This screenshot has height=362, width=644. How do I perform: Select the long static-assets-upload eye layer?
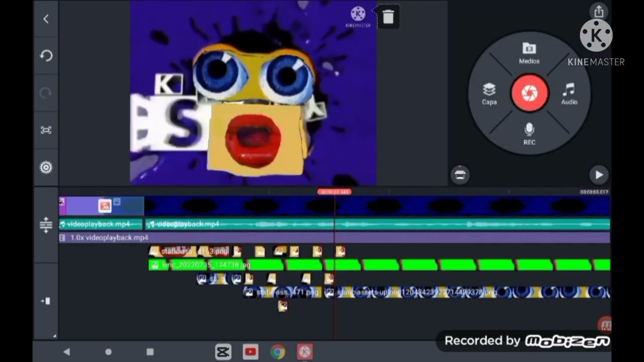pyautogui.click(x=467, y=292)
